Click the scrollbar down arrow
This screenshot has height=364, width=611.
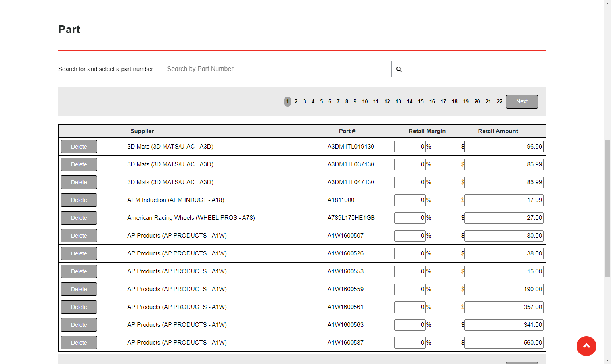[x=607, y=360]
